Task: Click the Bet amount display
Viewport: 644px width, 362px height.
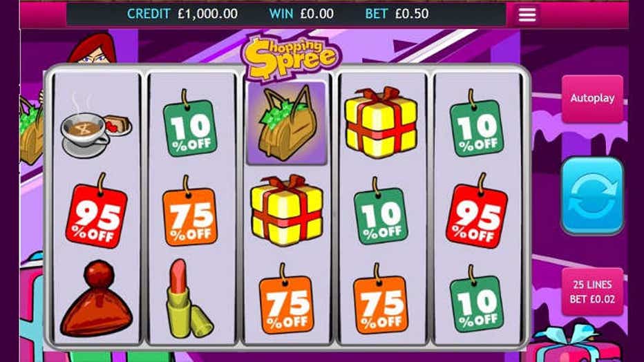Action: coord(397,14)
